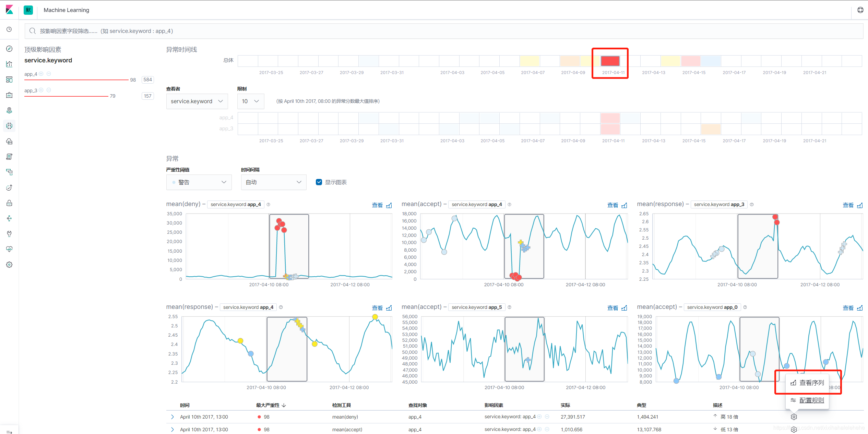
Task: Open Machine Learning icon in sidebar
Action: click(9, 126)
